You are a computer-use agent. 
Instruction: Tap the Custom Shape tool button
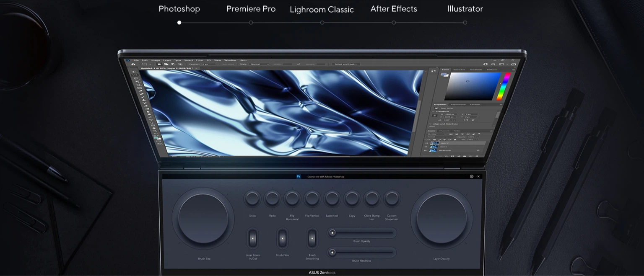pos(392,199)
